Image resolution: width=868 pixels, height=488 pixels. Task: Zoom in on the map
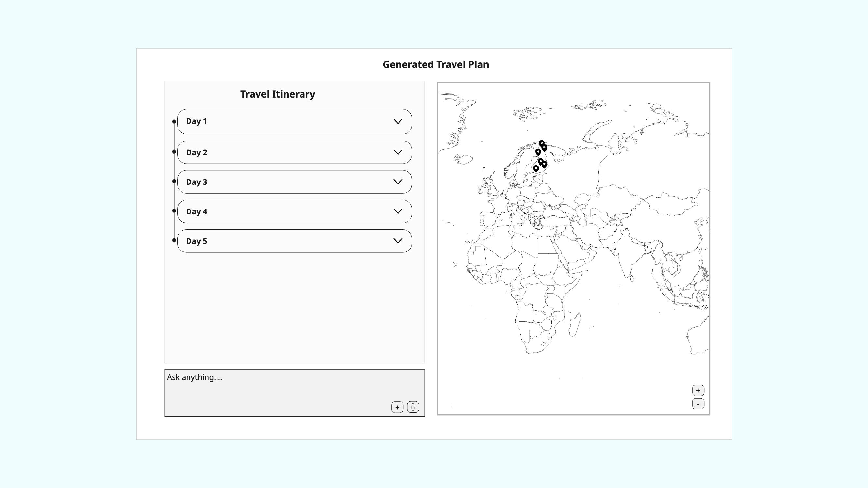pyautogui.click(x=698, y=390)
